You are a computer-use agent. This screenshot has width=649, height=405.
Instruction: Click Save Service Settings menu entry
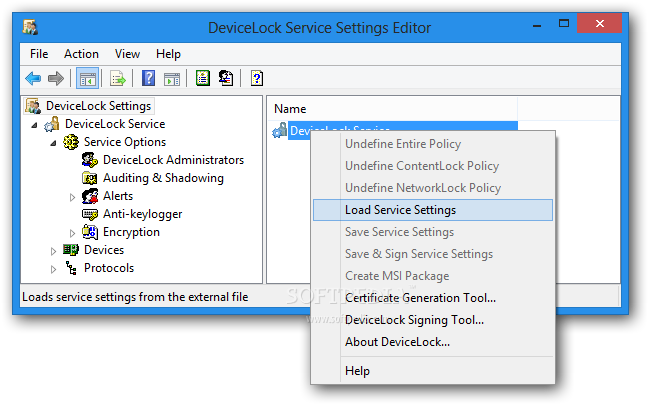click(433, 232)
